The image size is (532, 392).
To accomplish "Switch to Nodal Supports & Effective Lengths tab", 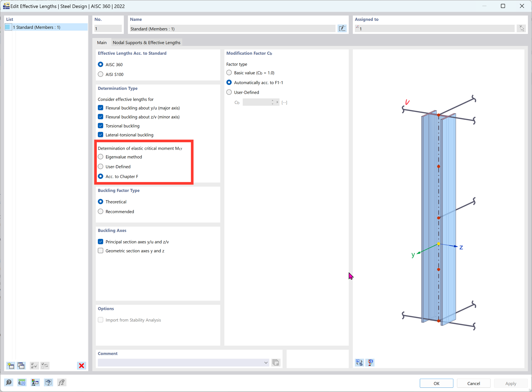I will pyautogui.click(x=146, y=42).
